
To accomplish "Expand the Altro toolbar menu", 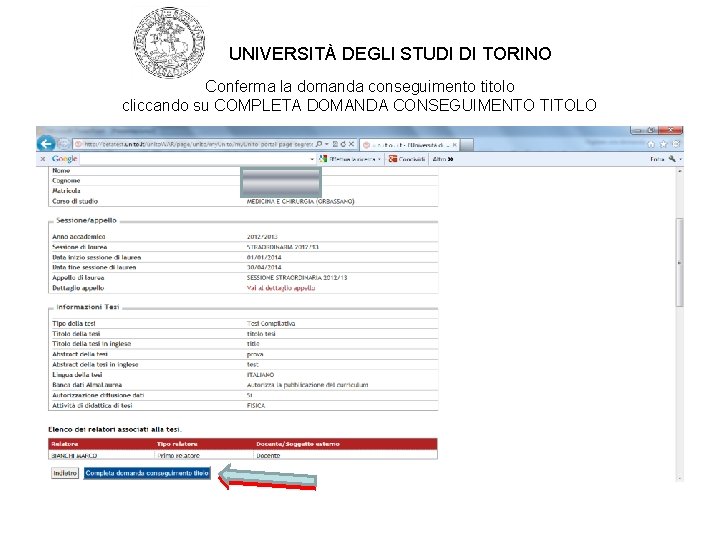I will pos(443,159).
